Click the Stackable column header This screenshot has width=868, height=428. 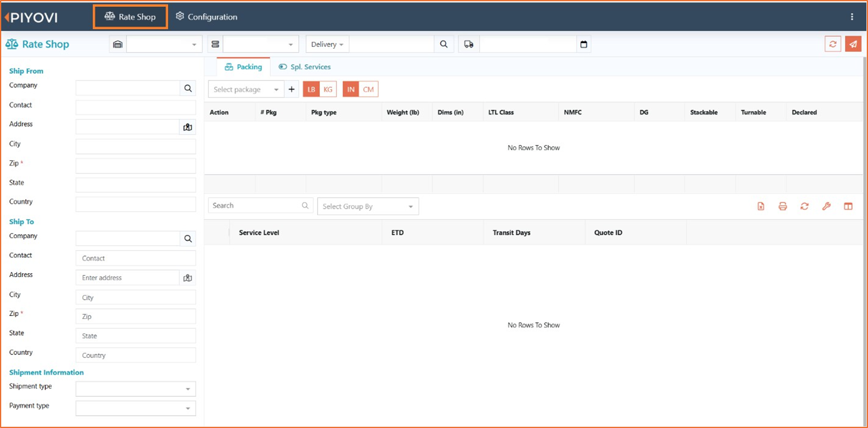pos(704,112)
